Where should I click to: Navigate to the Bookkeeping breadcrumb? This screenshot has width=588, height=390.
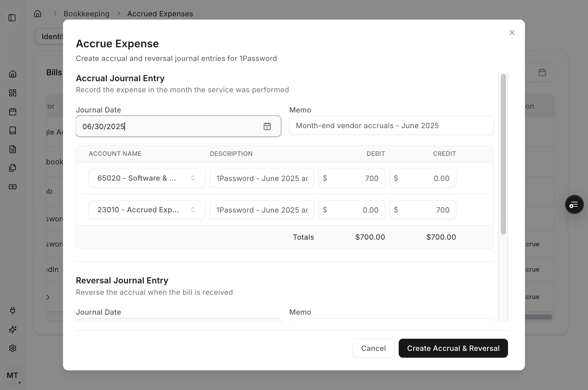(86, 14)
